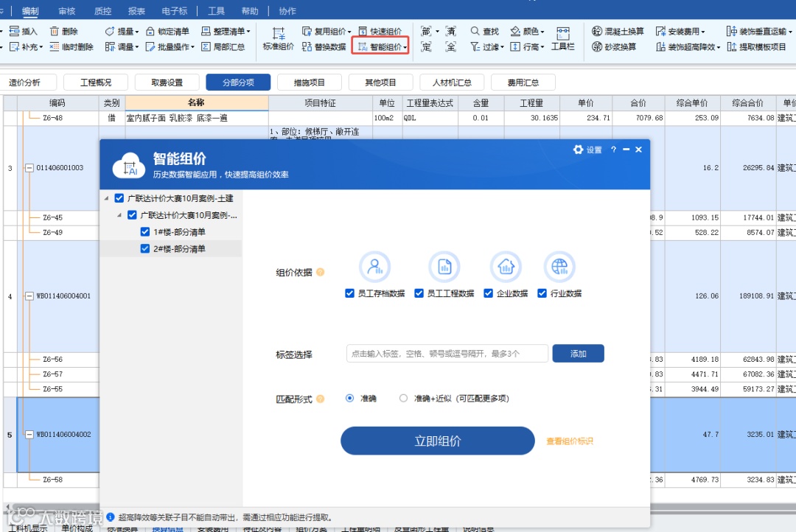
Task: Open the 颜色 color dropdown
Action: tap(542, 32)
